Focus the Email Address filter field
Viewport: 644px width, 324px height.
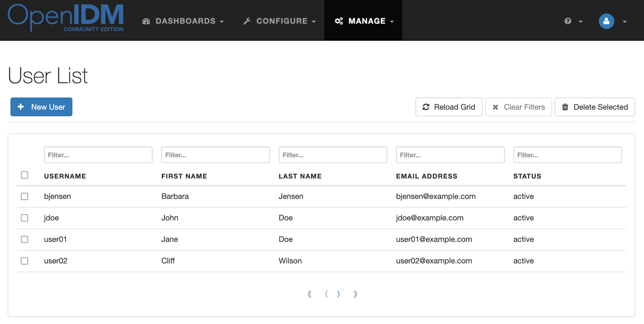[x=450, y=155]
